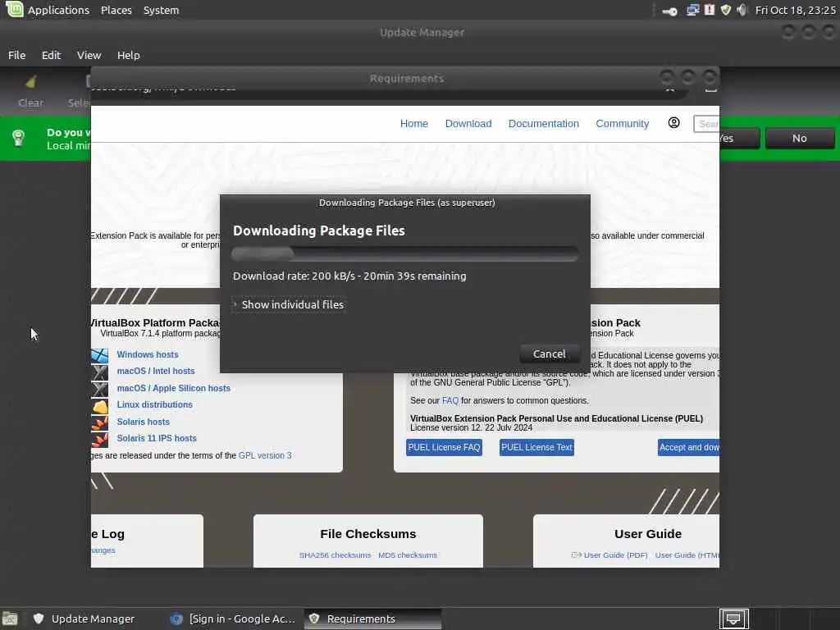Screen dimensions: 840x630
Task: Switch to Requirements taskbar item
Action: click(x=373, y=619)
